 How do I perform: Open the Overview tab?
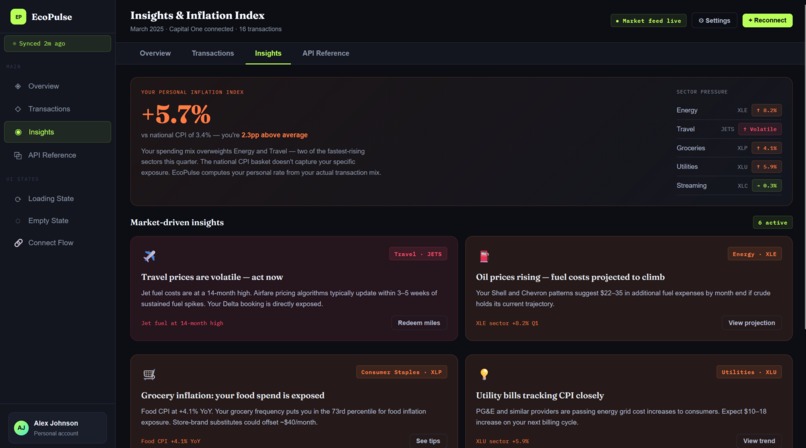coord(155,53)
